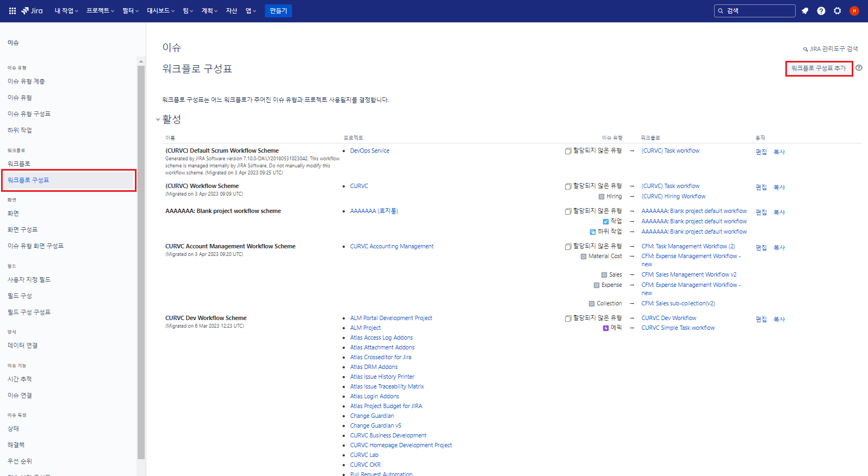Viewport: 868px width, 476px height.
Task: Click the 만들기 create button
Action: (278, 11)
